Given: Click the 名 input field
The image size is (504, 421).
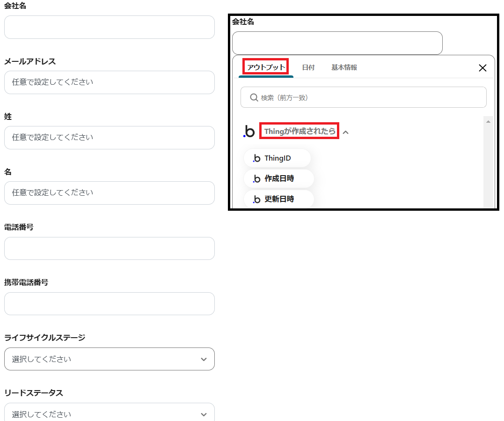Looking at the screenshot, I should click(109, 193).
